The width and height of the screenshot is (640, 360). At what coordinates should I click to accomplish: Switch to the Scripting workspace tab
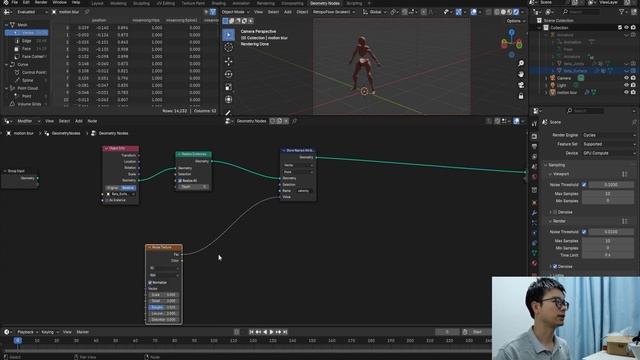(x=354, y=3)
